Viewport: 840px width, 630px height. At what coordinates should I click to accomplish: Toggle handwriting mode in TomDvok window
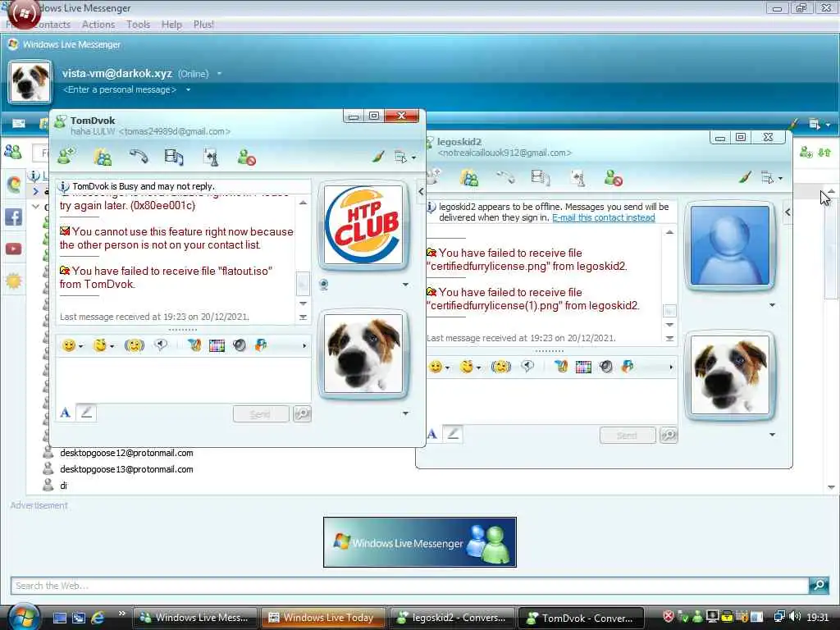86,413
